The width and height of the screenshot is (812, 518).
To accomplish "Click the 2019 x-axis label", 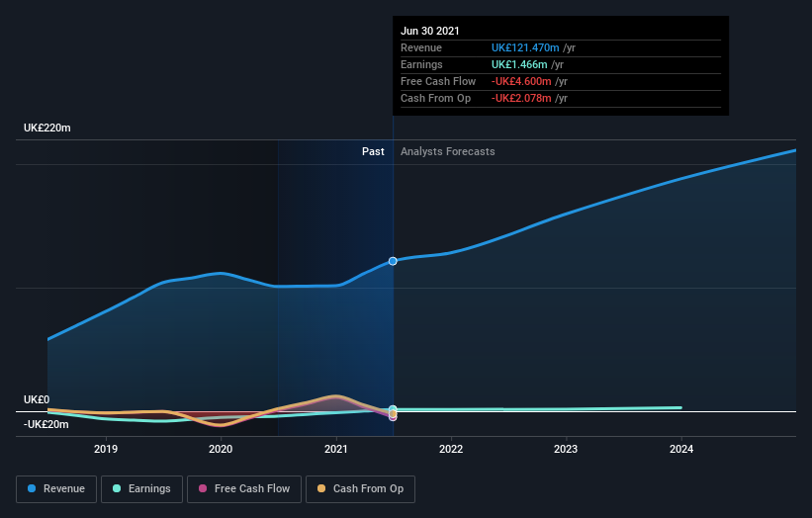I will tap(106, 449).
